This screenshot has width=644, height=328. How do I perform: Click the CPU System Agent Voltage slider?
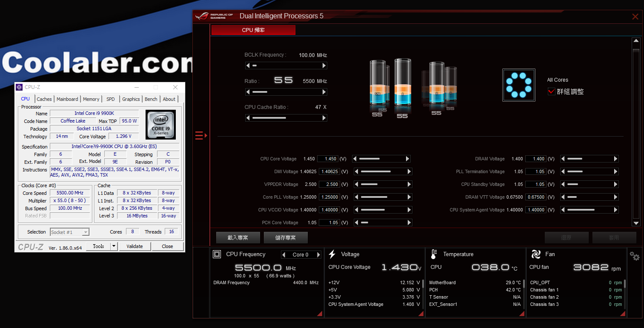point(590,210)
